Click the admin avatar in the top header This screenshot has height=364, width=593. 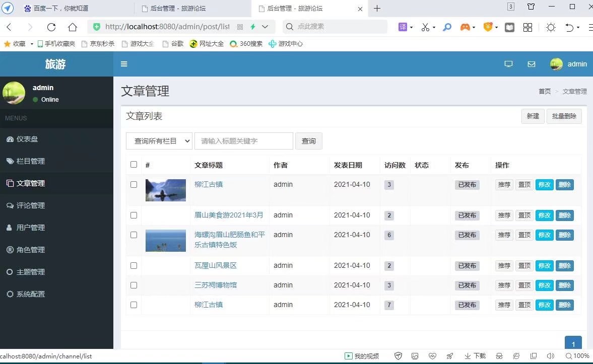(x=556, y=64)
